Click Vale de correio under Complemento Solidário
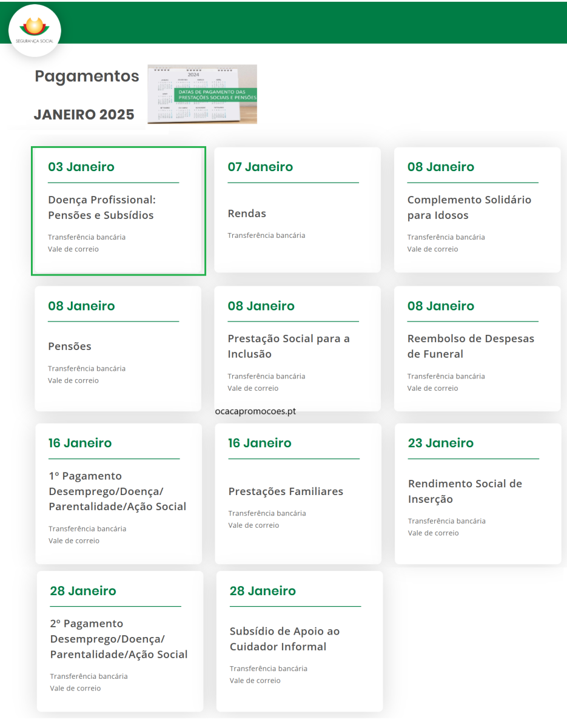The height and width of the screenshot is (728, 567). pos(432,249)
